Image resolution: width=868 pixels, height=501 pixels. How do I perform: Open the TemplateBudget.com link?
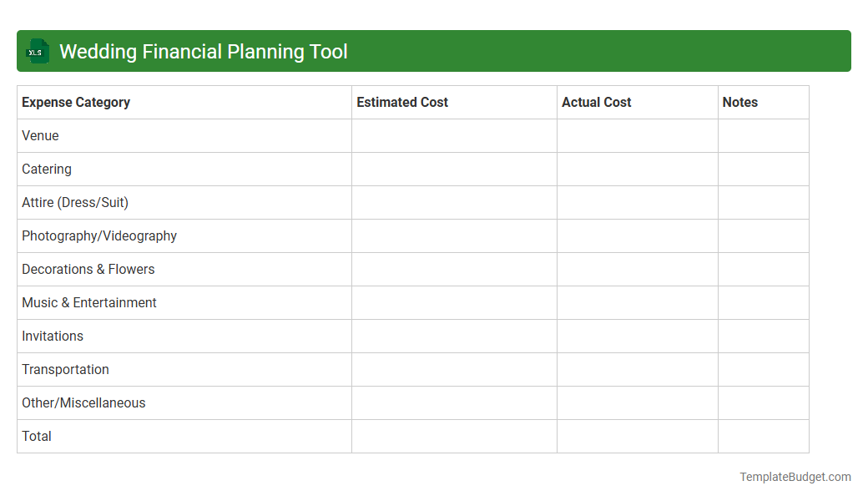tap(795, 477)
